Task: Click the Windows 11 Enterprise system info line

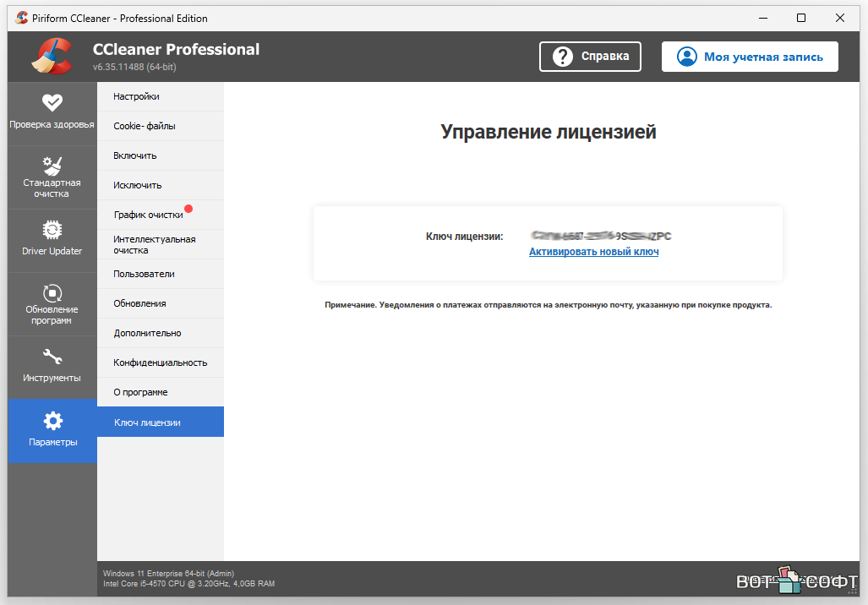Action: click(168, 574)
